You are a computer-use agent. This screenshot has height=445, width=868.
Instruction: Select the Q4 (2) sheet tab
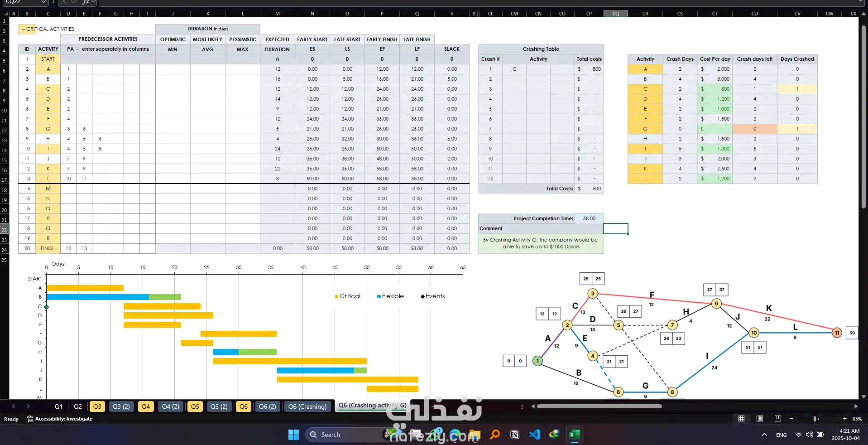click(170, 406)
